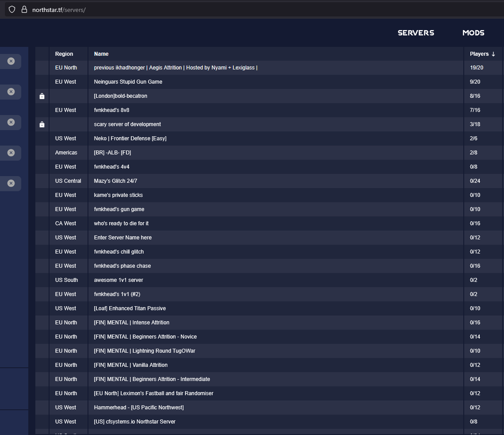Screen dimensions: 504x435
Task: Open the SERVERS navigation tab
Action: (416, 33)
